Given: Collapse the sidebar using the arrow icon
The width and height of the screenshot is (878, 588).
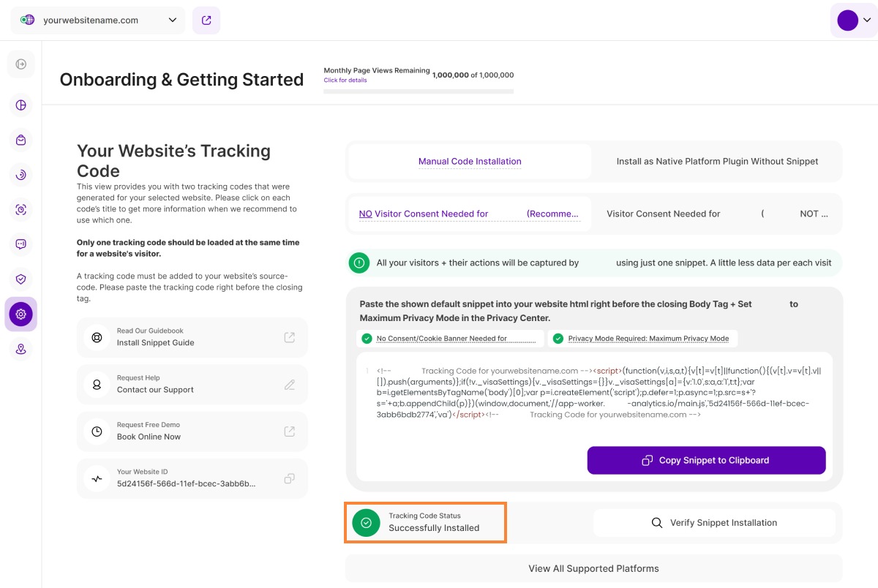Looking at the screenshot, I should click(x=20, y=64).
